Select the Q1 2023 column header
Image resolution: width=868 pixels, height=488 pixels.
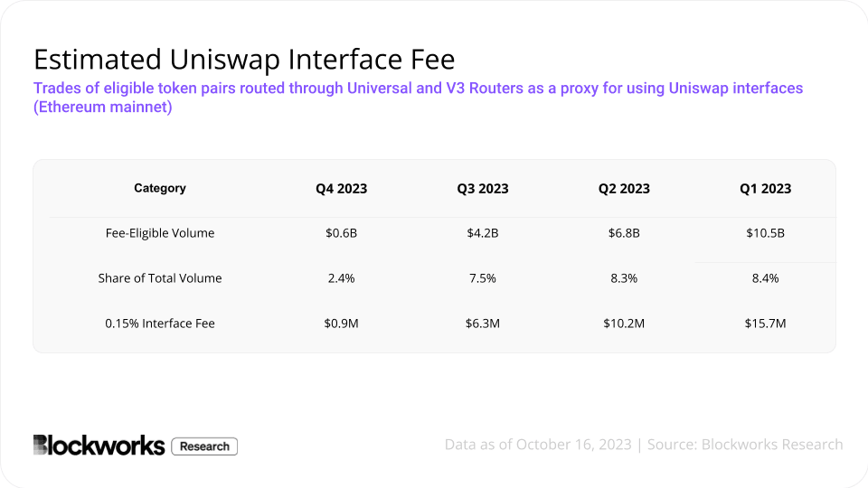pos(766,189)
